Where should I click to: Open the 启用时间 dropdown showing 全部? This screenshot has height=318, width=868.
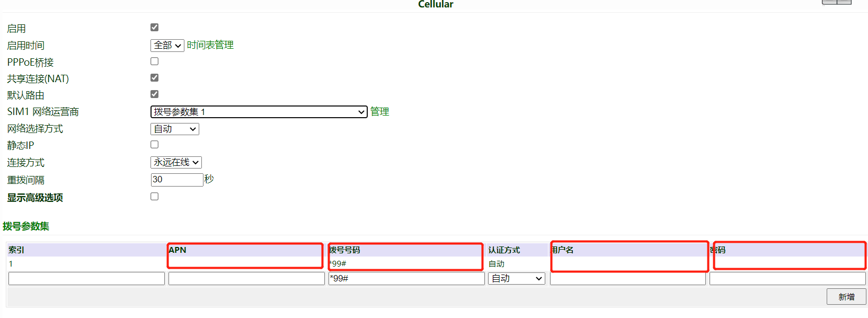tap(167, 46)
